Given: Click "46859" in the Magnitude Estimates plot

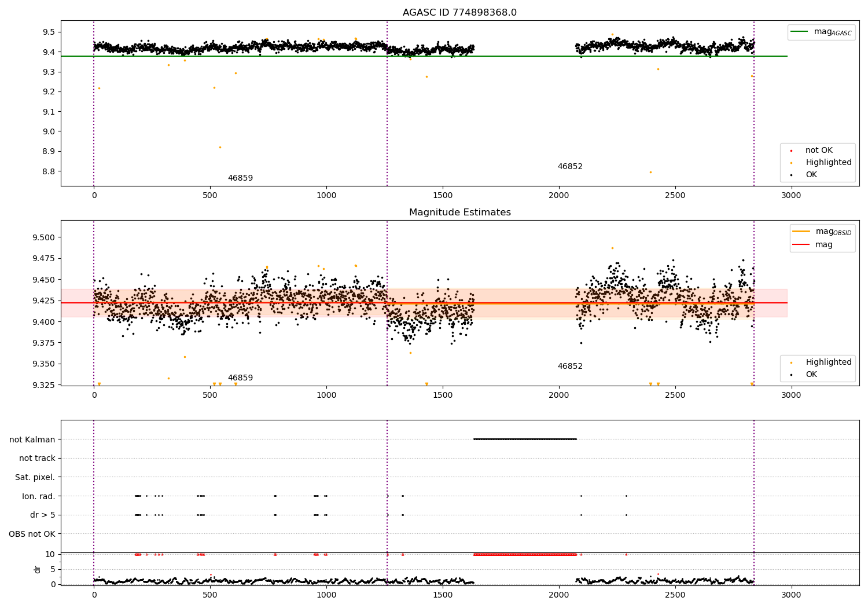Looking at the screenshot, I should coord(240,378).
